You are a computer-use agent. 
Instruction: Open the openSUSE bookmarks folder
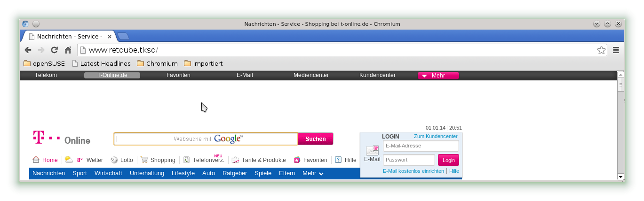point(44,63)
